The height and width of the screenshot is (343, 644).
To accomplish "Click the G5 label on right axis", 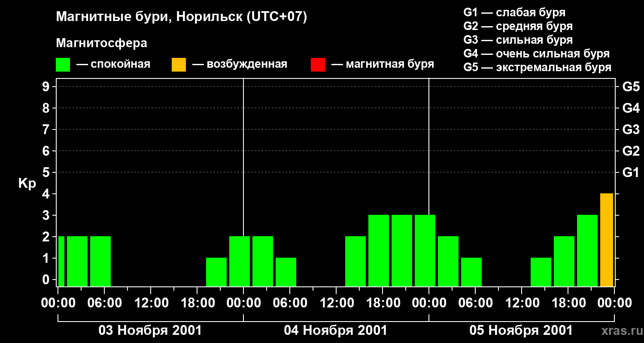I will coord(631,87).
